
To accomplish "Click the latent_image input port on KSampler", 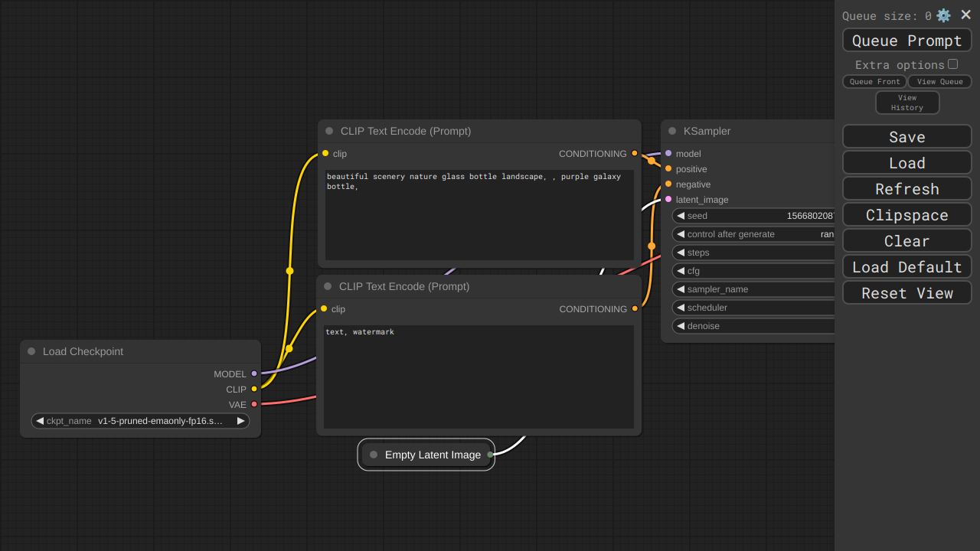I will coord(668,199).
